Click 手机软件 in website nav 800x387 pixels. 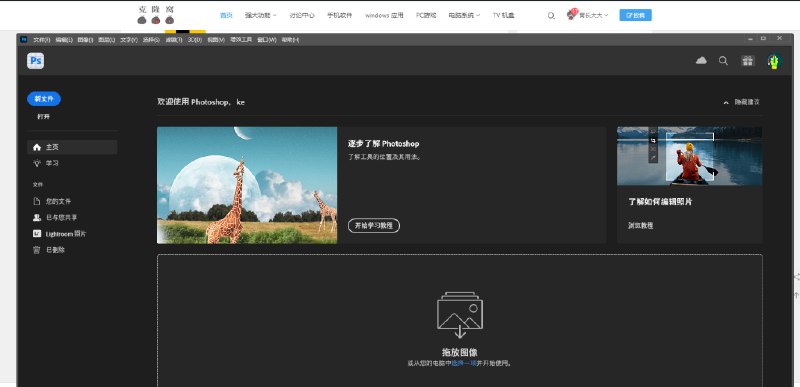(340, 15)
